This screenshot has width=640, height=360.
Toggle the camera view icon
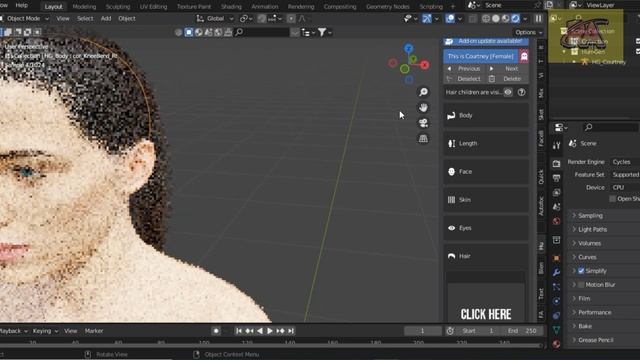[x=423, y=123]
